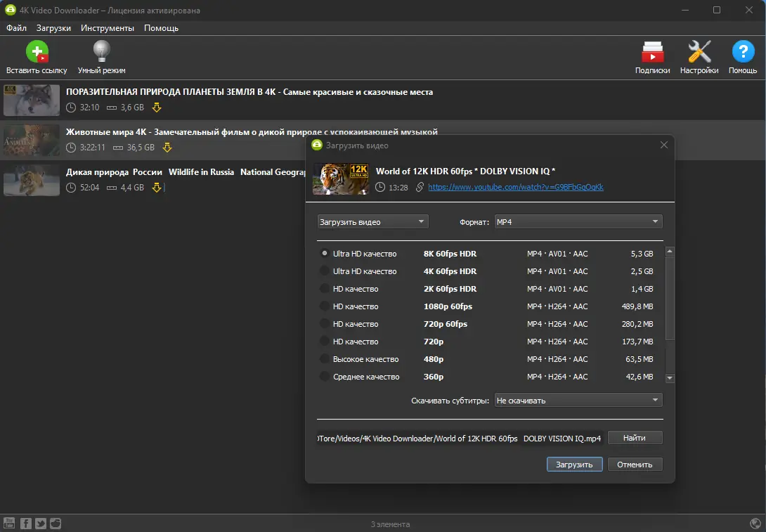Select Животные мира 4K video title

click(x=252, y=132)
